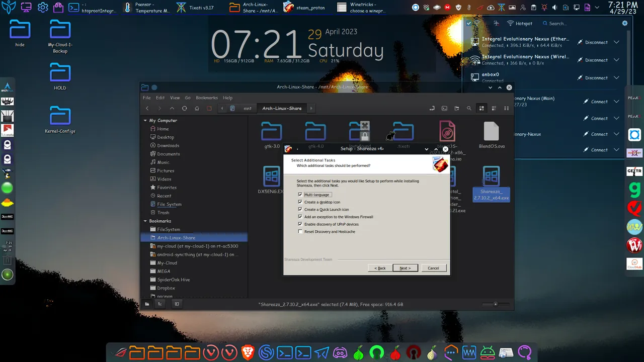Disconnect Integral Evolutionary Nexus Ethernet connection

[592, 42]
